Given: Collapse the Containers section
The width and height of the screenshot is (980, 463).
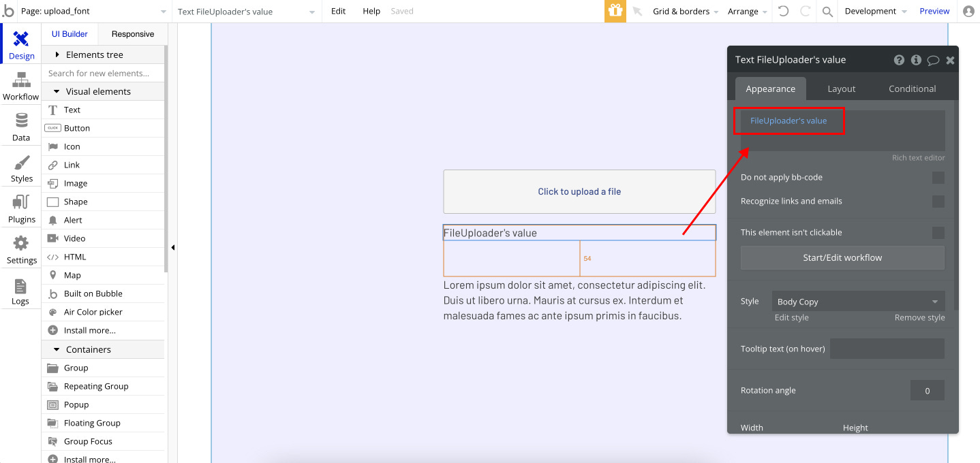Looking at the screenshot, I should 103,349.
